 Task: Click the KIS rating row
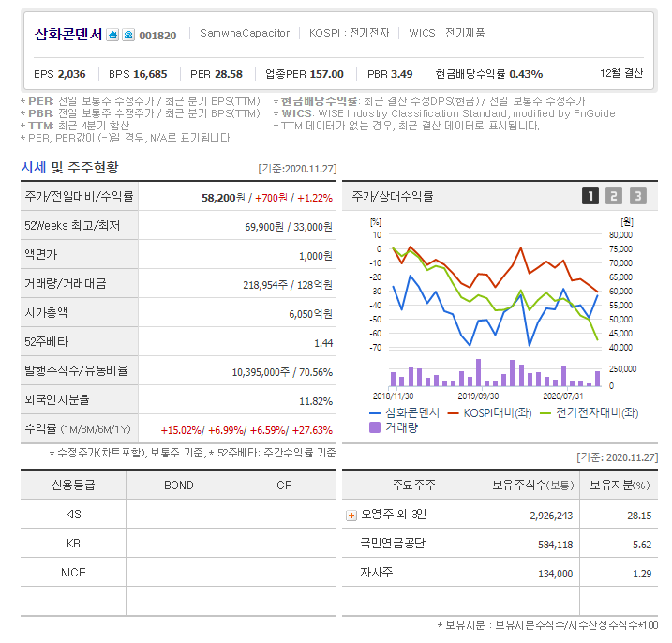[178, 514]
